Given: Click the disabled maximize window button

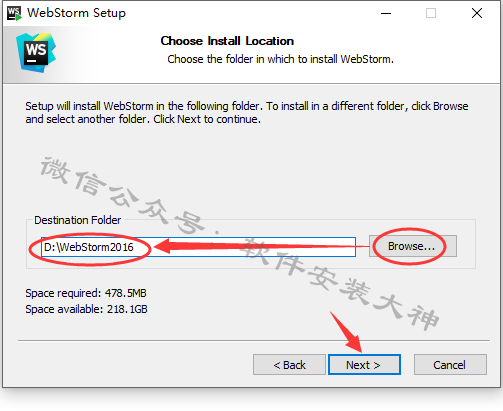Looking at the screenshot, I should click(431, 13).
